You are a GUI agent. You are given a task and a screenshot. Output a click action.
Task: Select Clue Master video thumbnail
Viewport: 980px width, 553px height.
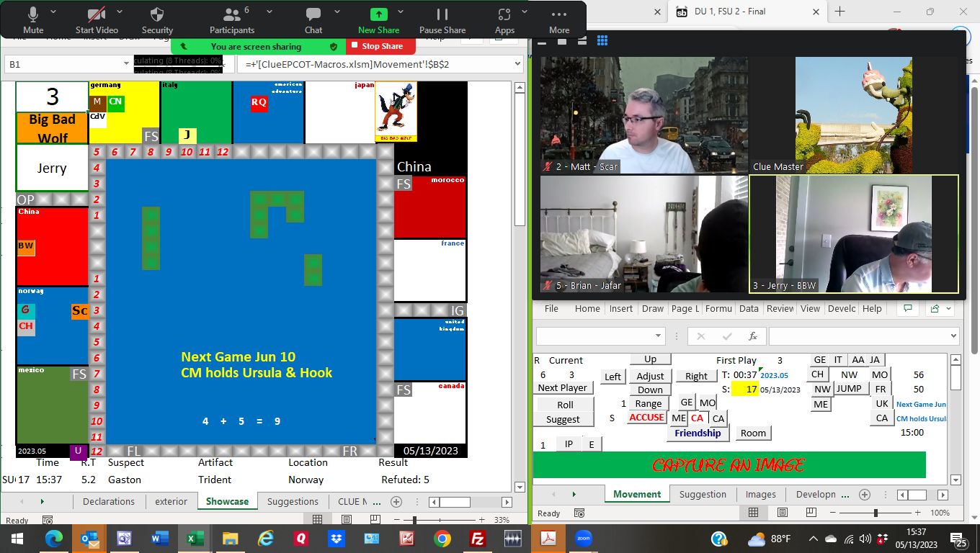coord(854,115)
